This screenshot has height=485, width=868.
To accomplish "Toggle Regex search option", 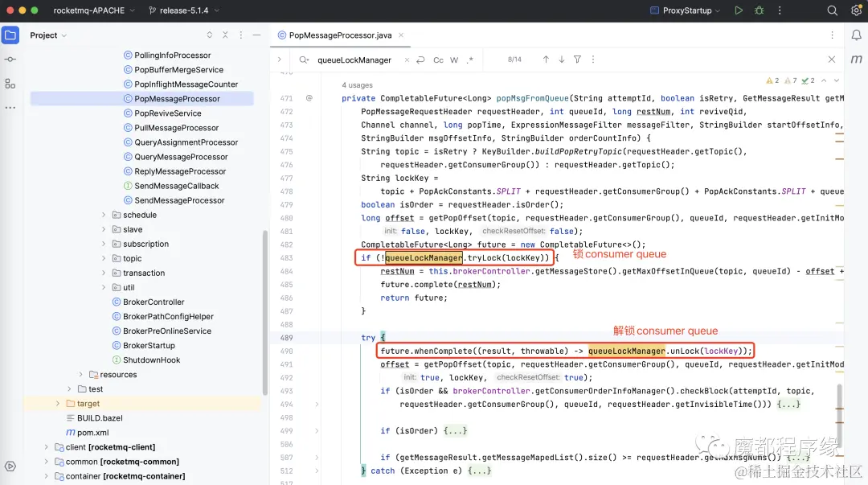I will [x=470, y=60].
